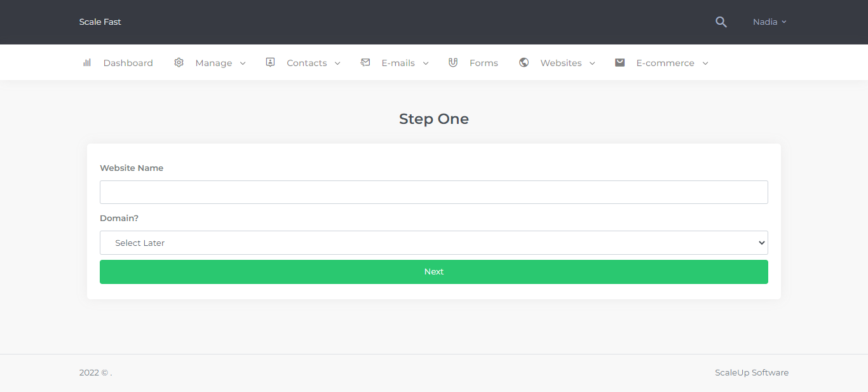
Task: Click the E-commerce envelope icon
Action: click(x=620, y=62)
